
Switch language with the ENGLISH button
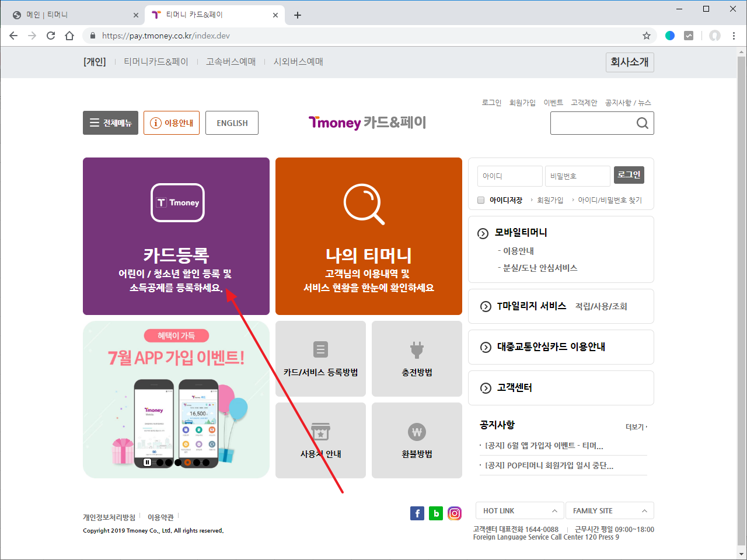tap(232, 123)
